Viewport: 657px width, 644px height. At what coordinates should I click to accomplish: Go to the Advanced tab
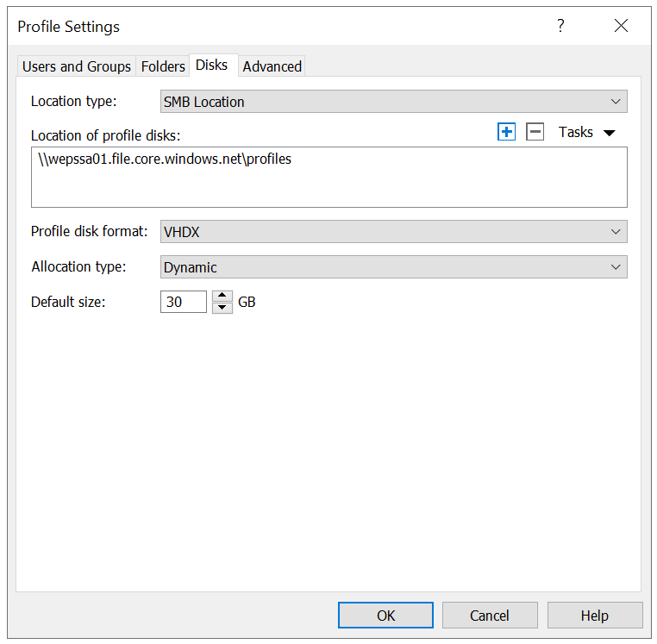click(x=272, y=66)
